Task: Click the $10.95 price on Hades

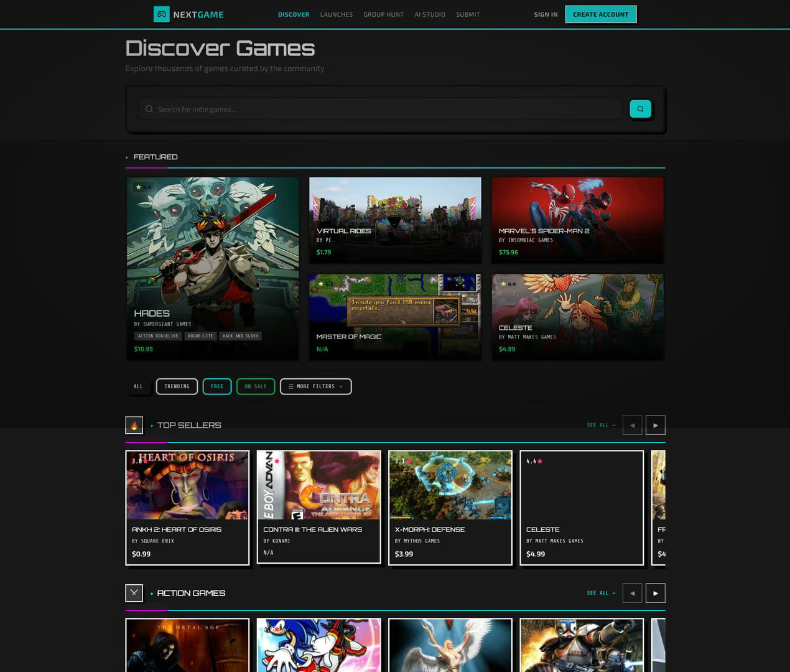Action: pyautogui.click(x=144, y=349)
